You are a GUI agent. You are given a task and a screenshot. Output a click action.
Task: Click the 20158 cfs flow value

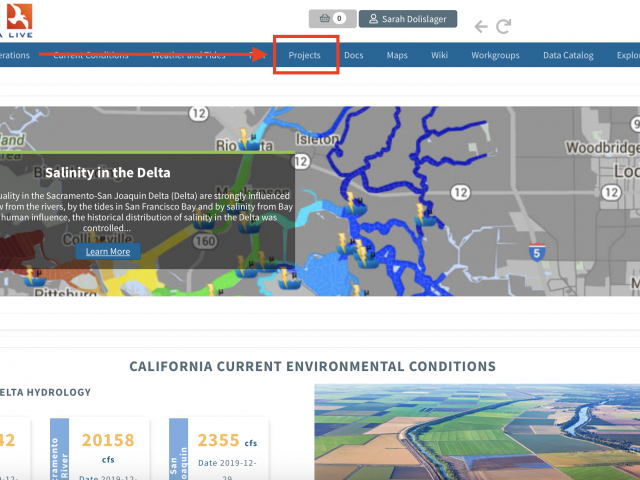[108, 440]
